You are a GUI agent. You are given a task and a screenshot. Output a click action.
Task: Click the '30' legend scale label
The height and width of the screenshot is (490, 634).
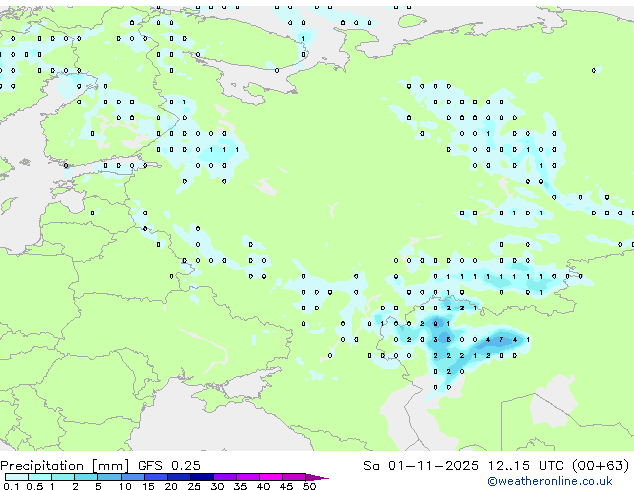217,486
